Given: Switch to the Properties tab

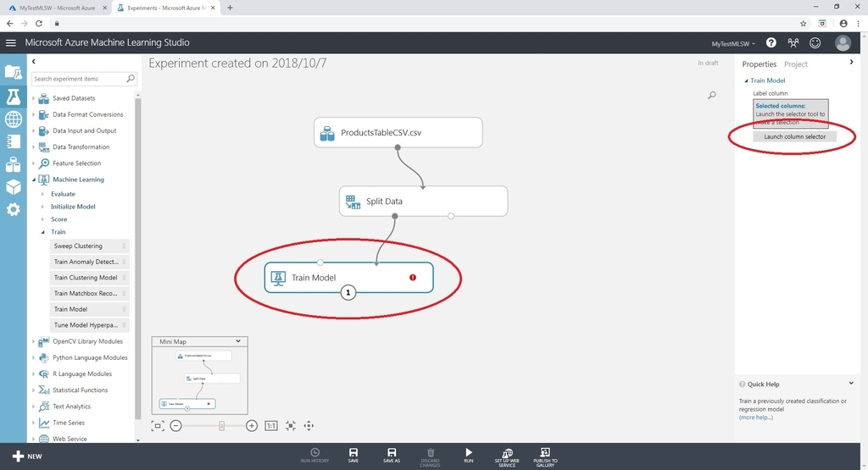Looking at the screenshot, I should coord(759,64).
